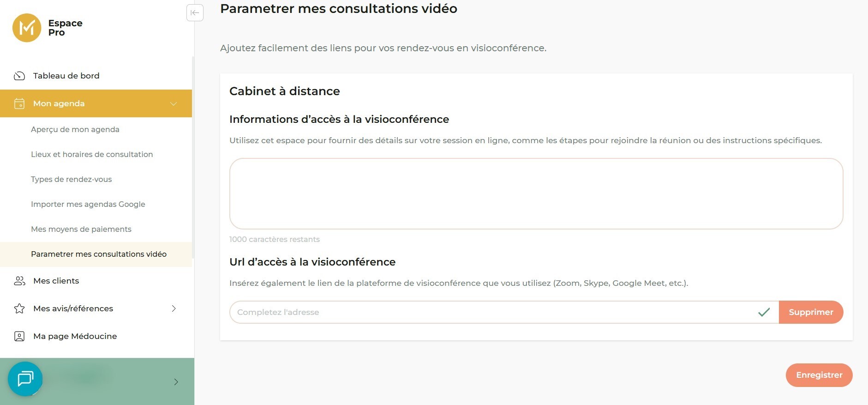This screenshot has height=405, width=868.
Task: Open Aperçu de mon agenda
Action: [x=75, y=129]
